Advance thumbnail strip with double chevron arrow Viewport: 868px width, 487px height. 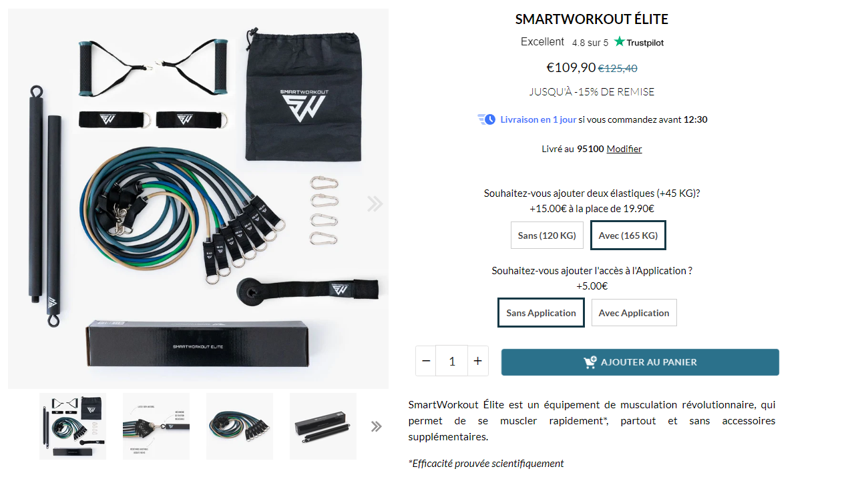pos(377,426)
